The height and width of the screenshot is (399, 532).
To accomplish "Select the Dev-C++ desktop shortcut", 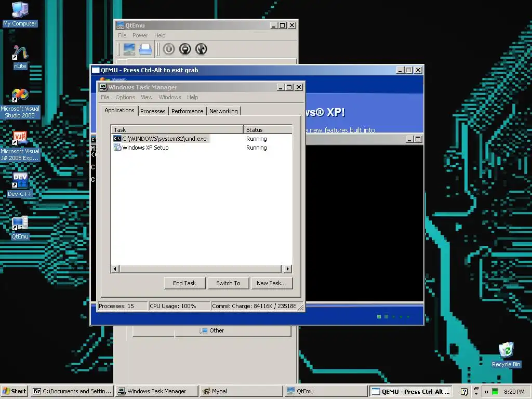I will click(x=20, y=184).
